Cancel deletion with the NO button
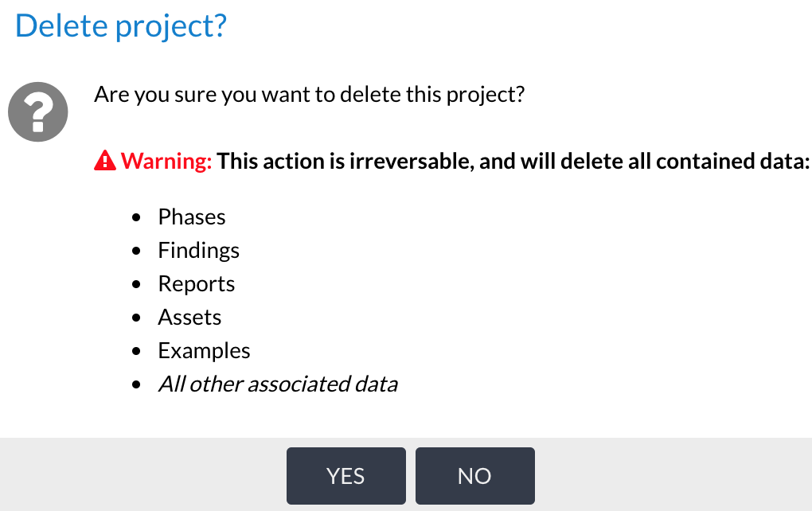Screen dimensions: 812x511 coord(474,476)
